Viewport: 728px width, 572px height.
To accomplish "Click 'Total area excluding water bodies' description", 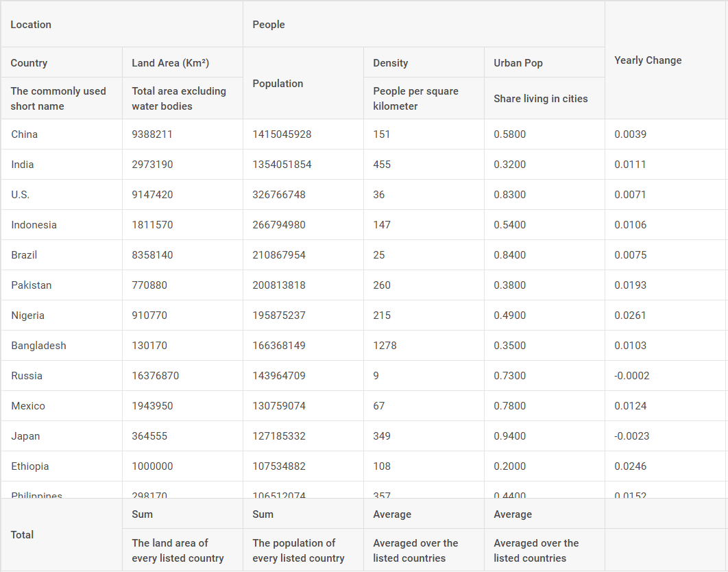I will [182, 99].
